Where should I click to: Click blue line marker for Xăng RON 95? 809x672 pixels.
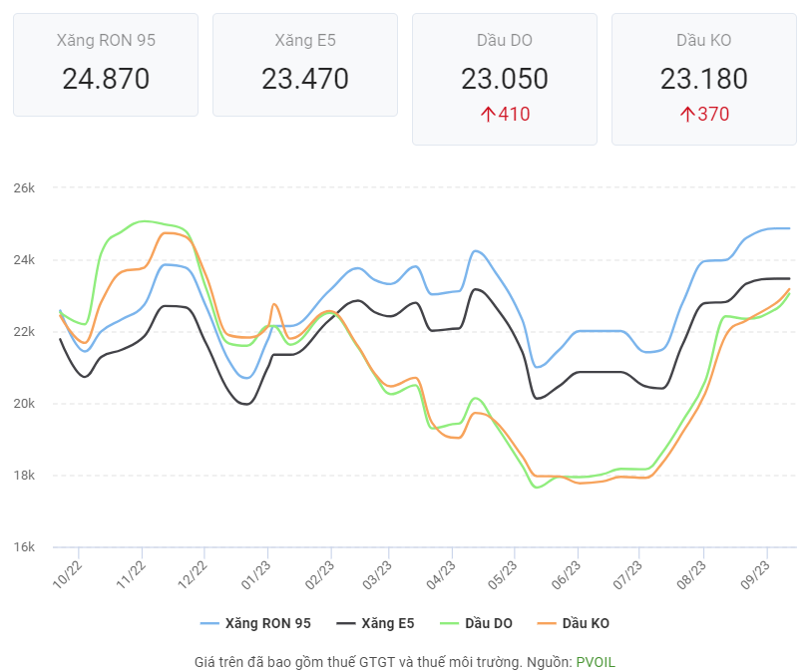tap(209, 623)
